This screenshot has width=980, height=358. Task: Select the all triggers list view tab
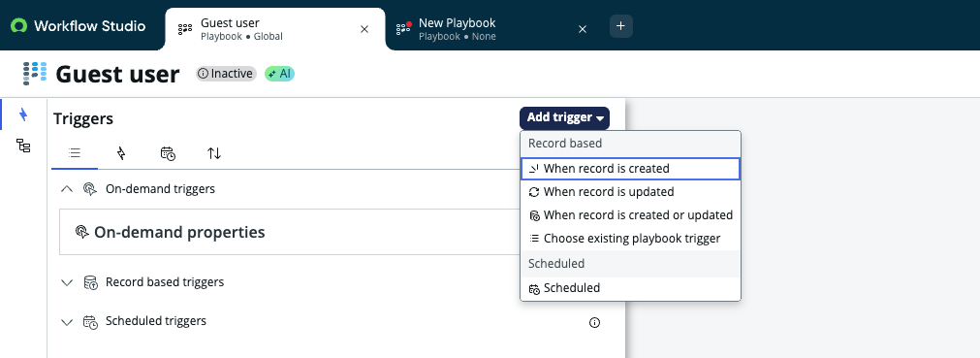click(75, 153)
